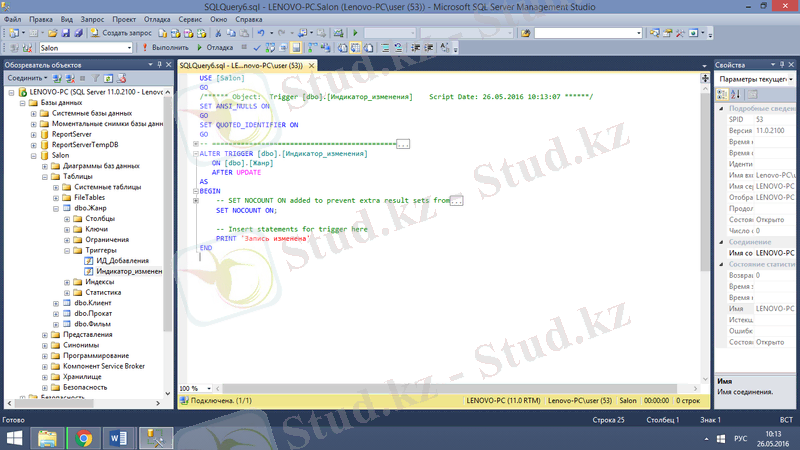Viewport: 800px width, 450px height.
Task: Sort properties alphabetically with the A-Z icon
Action: point(735,94)
